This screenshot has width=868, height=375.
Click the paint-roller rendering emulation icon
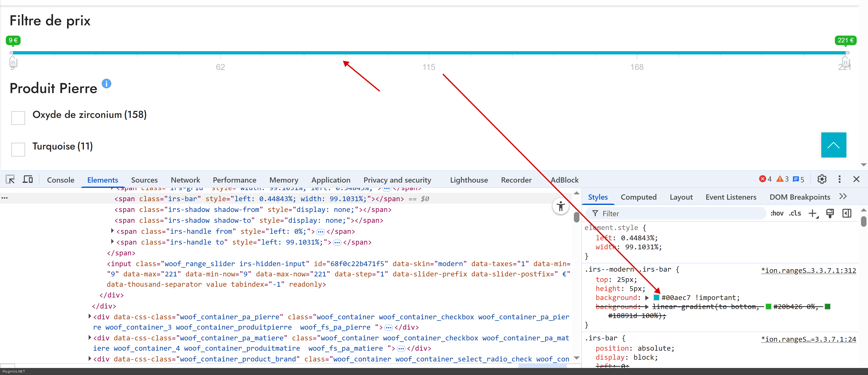click(830, 213)
